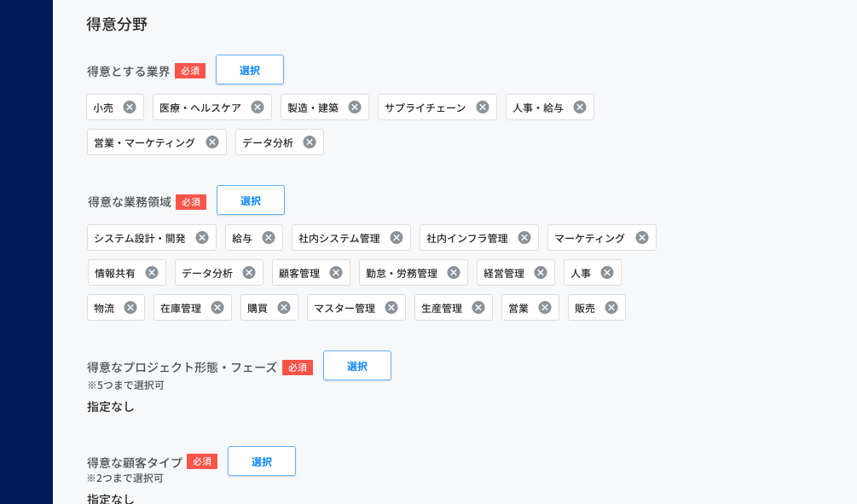Remove システム設計・開発 from business areas

(202, 238)
